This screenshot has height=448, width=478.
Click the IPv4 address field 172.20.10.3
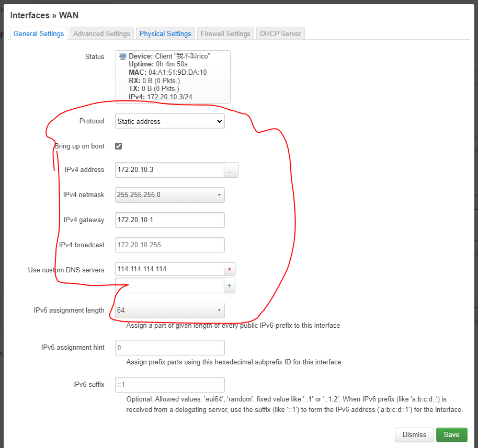pos(169,170)
